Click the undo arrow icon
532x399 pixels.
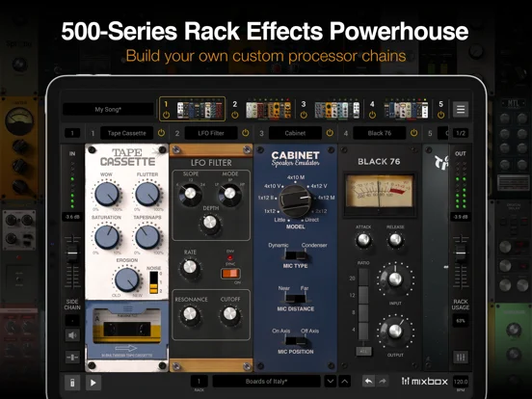[x=368, y=382]
